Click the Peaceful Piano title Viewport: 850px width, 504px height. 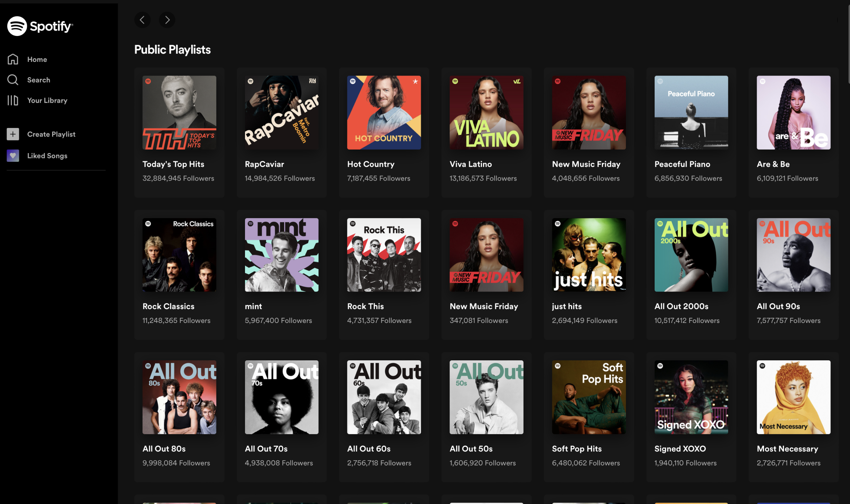click(682, 164)
